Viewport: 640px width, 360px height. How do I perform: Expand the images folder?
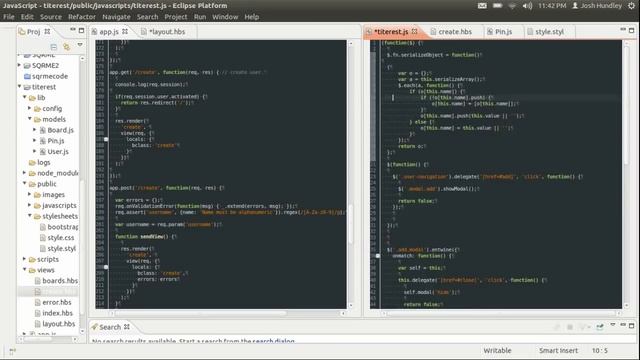click(29, 194)
